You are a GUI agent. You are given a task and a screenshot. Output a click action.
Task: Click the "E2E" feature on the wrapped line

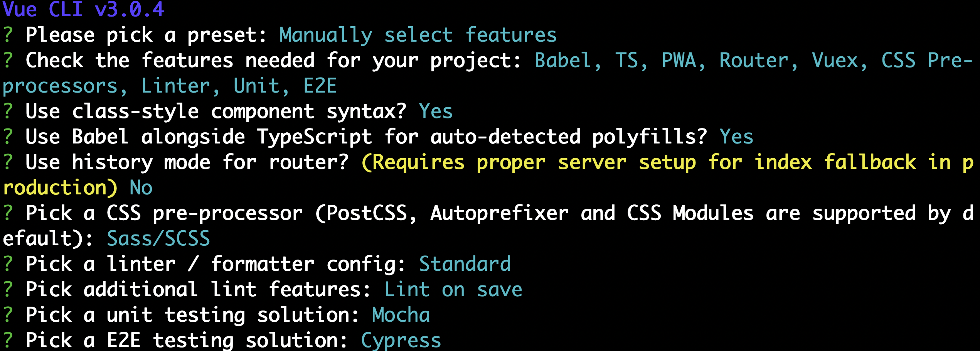[x=320, y=86]
